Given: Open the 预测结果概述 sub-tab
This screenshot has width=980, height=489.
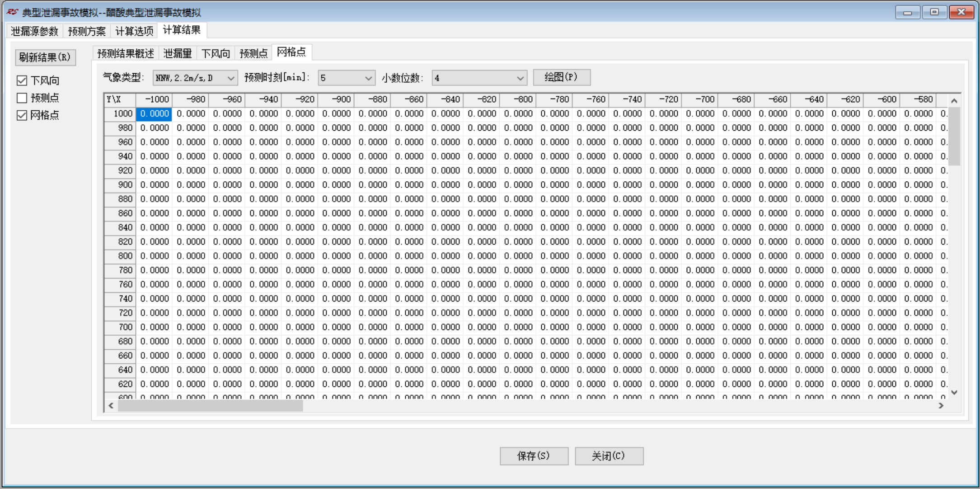Looking at the screenshot, I should tap(125, 53).
